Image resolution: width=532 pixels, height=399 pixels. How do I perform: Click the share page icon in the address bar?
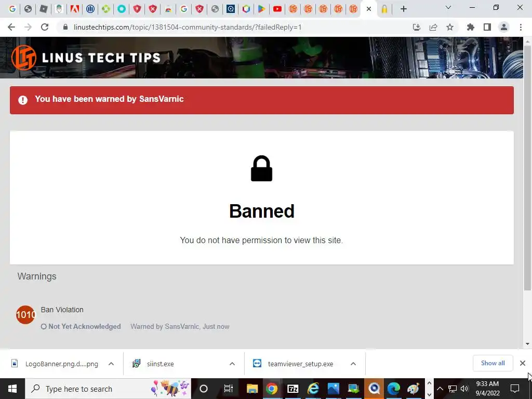tap(433, 27)
